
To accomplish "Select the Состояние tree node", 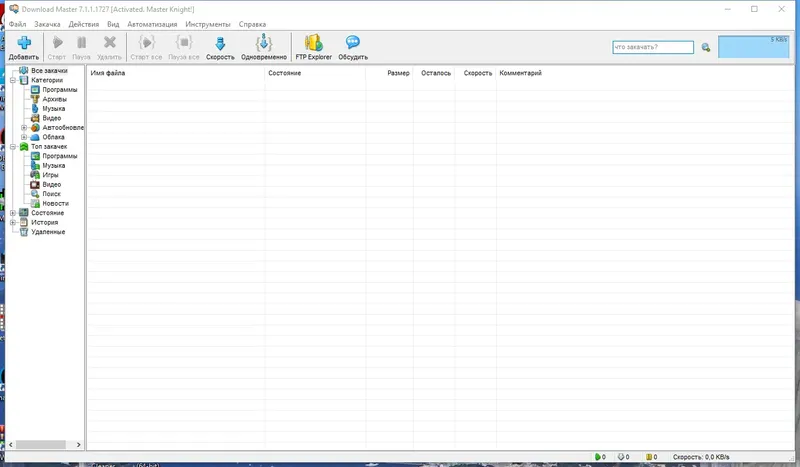I will coord(47,213).
